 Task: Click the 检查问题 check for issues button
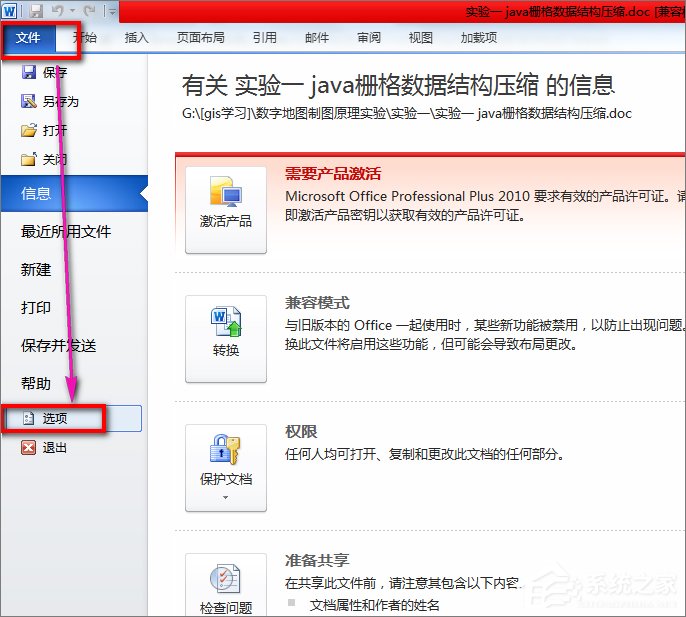(226, 585)
